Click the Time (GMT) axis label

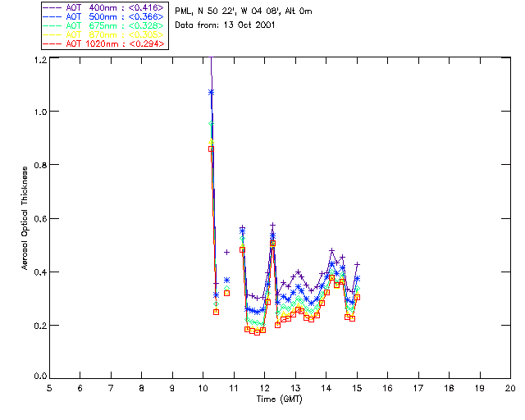click(x=279, y=399)
